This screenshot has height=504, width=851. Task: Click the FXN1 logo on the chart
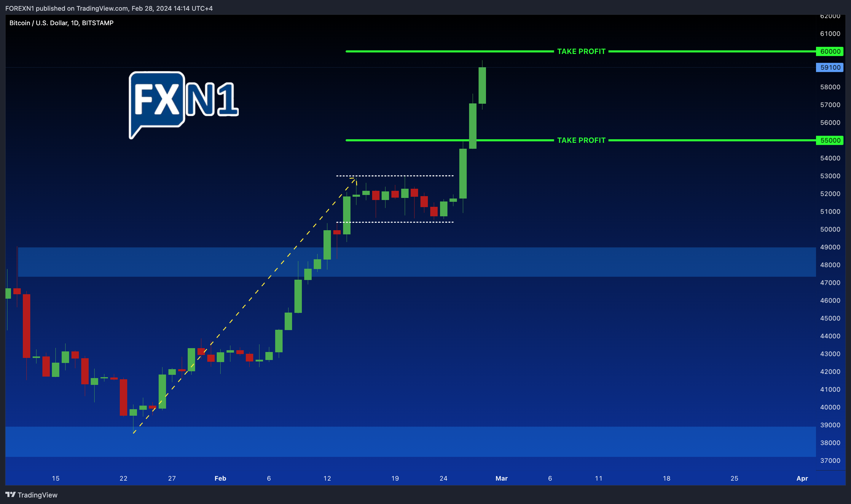click(184, 105)
